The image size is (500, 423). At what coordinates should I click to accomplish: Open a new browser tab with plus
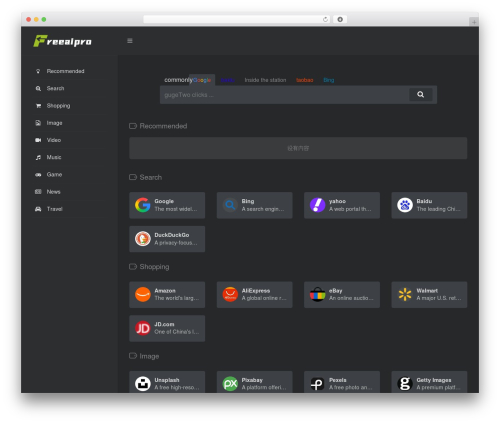tap(474, 22)
